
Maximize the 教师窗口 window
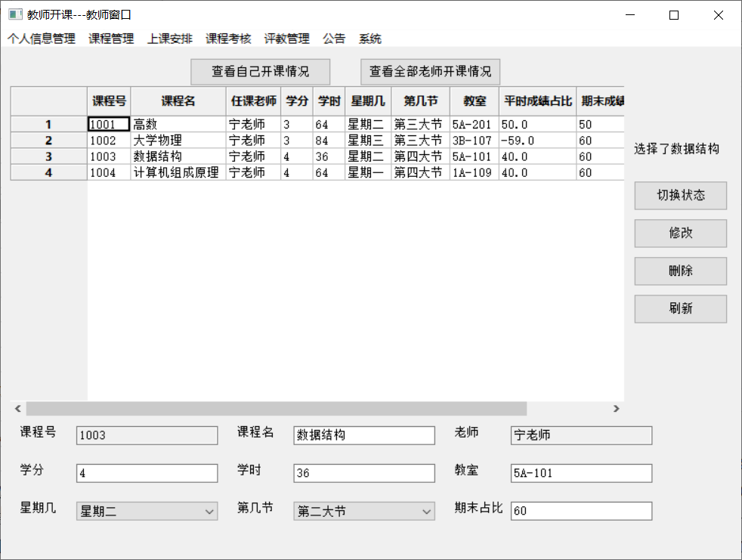(x=674, y=15)
